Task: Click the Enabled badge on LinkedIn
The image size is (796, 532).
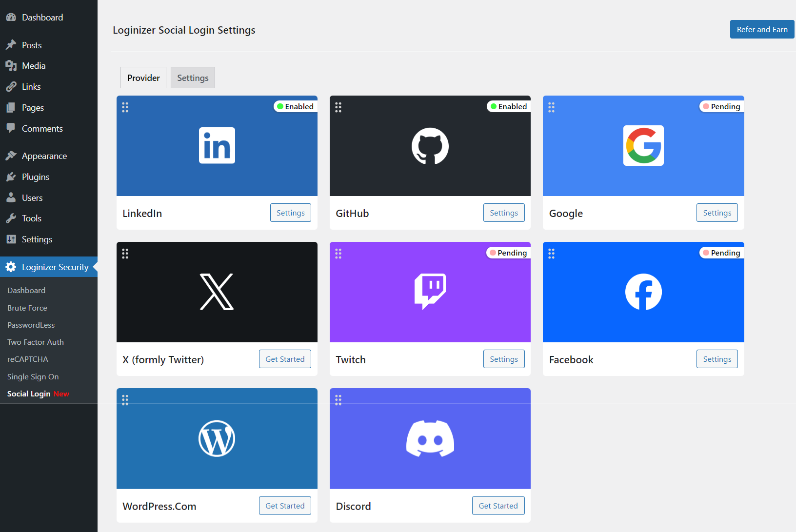Action: click(x=296, y=106)
